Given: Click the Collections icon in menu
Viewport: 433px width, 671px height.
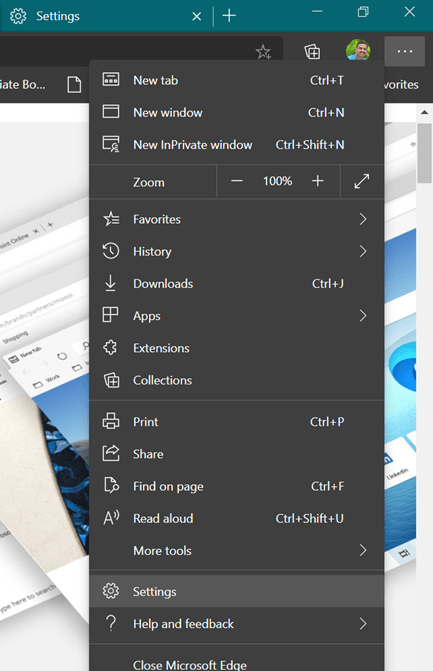Looking at the screenshot, I should click(111, 380).
